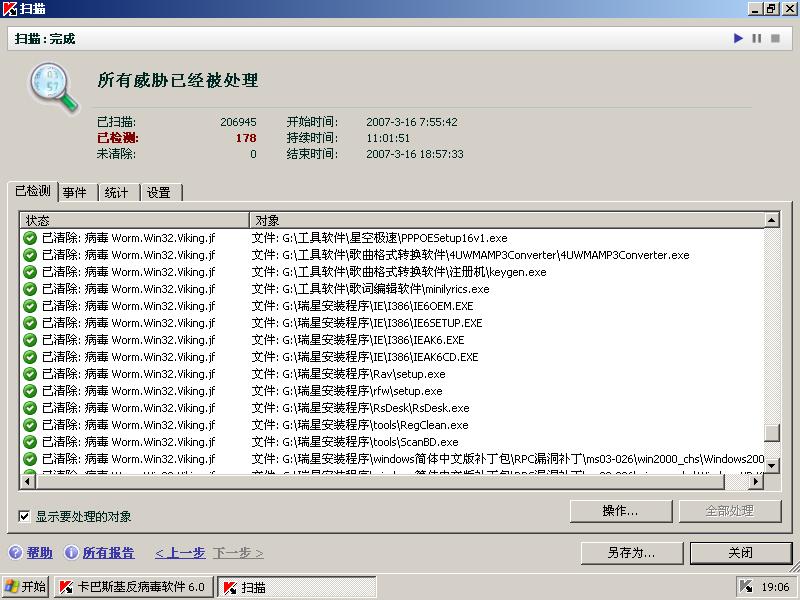Image resolution: width=800 pixels, height=600 pixels.
Task: Click the pause scan control
Action: click(x=757, y=38)
